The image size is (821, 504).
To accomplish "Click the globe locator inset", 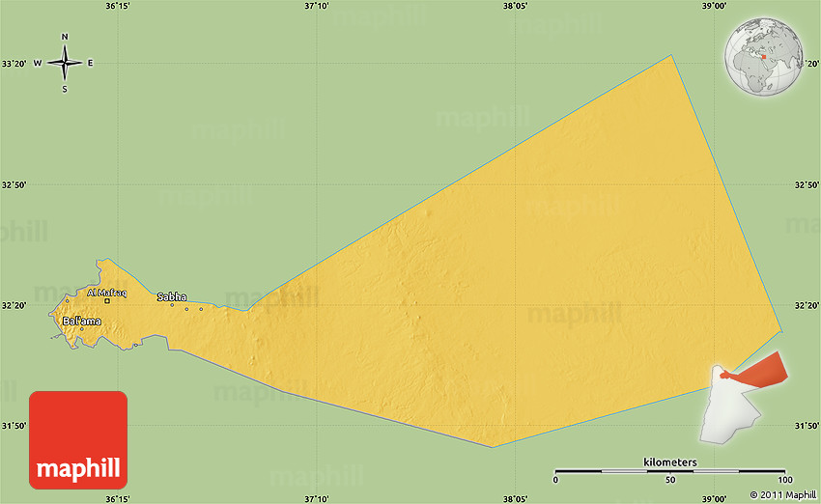I will [764, 57].
